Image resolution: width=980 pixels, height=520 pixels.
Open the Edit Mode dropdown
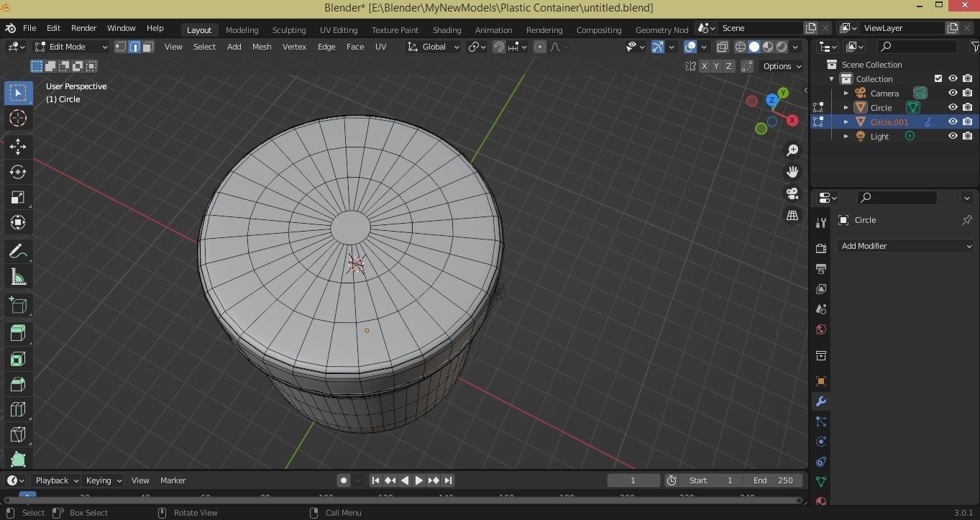pos(70,47)
